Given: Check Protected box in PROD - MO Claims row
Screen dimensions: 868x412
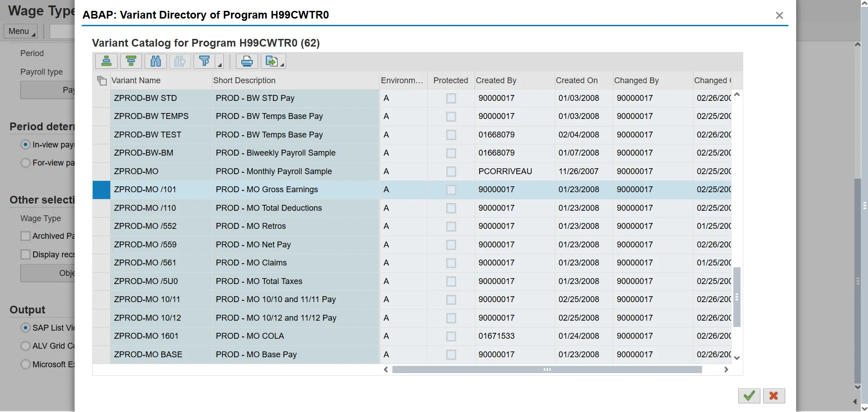Looking at the screenshot, I should (x=451, y=263).
